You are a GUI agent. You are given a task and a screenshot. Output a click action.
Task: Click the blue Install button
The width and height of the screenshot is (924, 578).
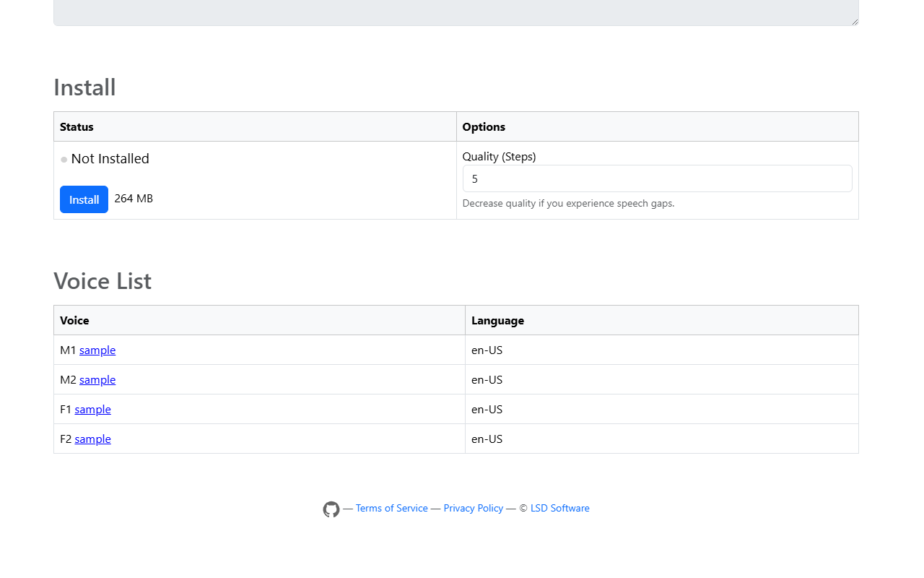point(84,199)
